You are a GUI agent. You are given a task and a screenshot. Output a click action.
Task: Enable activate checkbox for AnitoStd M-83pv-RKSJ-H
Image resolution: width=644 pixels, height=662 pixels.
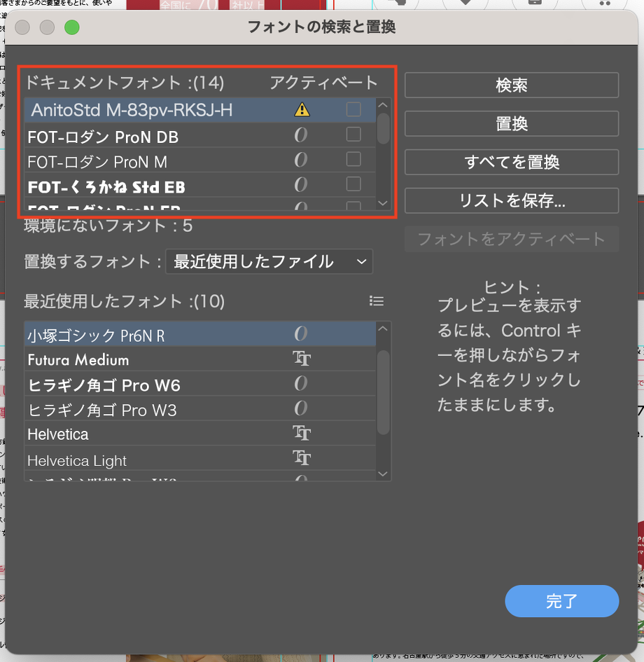353,109
